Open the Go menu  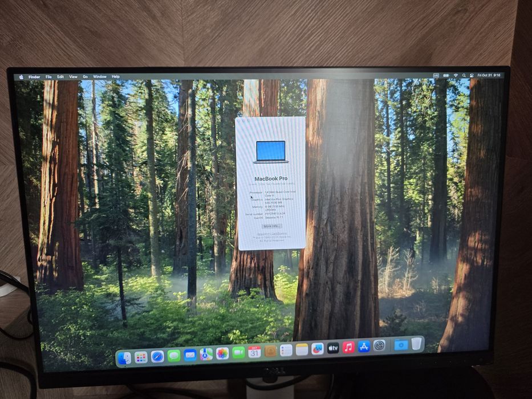pyautogui.click(x=85, y=77)
